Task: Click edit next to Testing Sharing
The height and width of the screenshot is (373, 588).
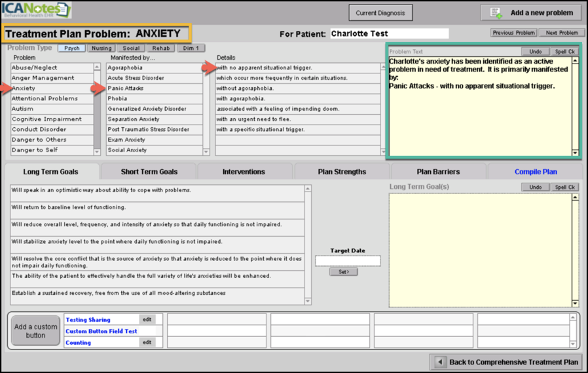Action: click(x=147, y=320)
